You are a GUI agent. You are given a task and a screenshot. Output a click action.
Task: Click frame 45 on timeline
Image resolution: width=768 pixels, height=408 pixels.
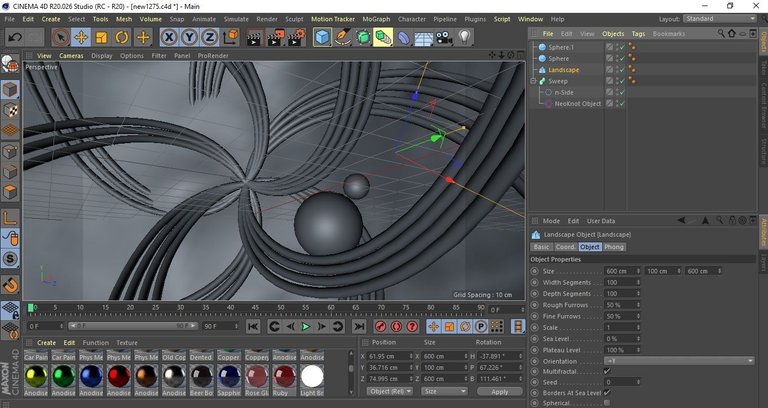tap(256, 309)
